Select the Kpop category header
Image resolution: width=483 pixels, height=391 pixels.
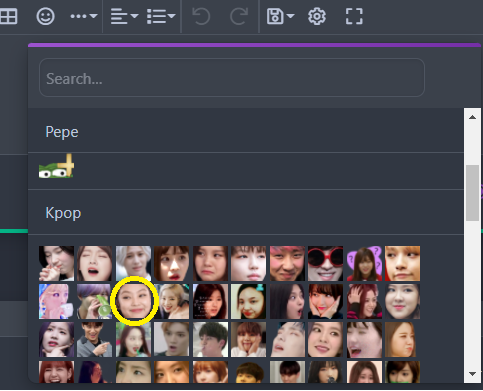63,213
